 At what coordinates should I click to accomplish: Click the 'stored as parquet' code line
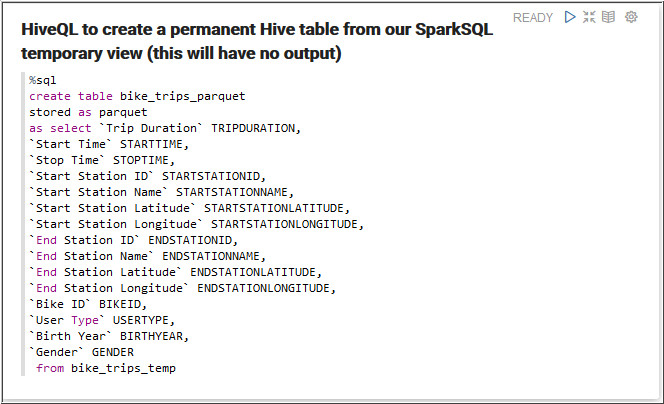[x=88, y=112]
